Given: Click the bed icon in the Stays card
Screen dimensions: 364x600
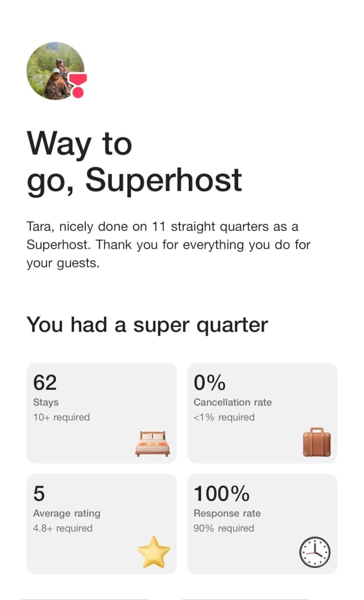Looking at the screenshot, I should [x=153, y=443].
